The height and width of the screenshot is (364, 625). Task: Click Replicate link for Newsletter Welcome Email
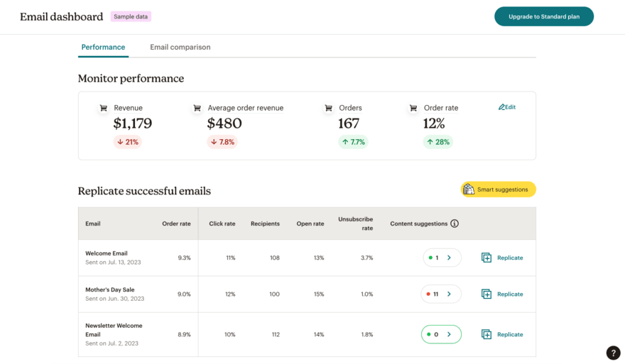[x=509, y=334]
